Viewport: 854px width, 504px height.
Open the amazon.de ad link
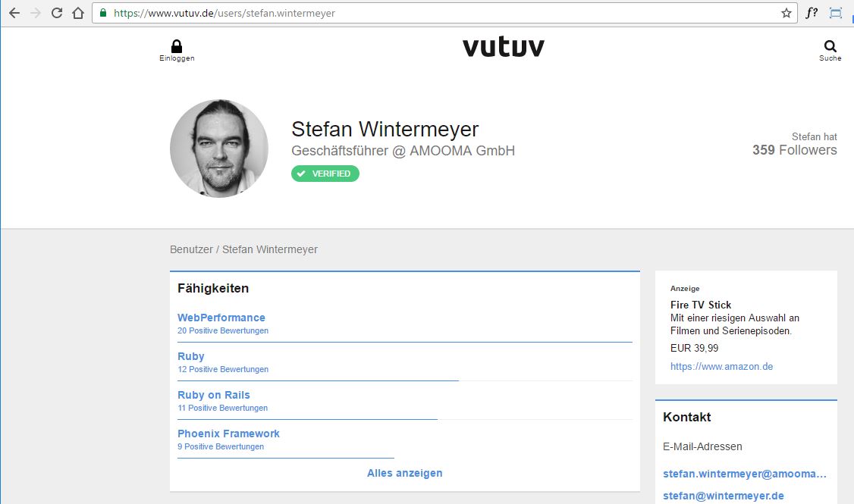721,366
